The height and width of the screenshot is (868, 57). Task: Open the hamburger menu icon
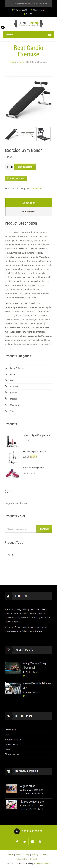50,34
